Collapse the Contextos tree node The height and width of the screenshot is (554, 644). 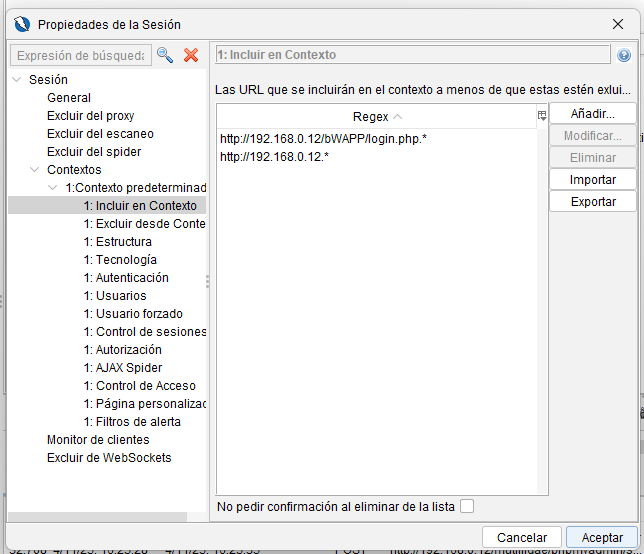[x=35, y=170]
